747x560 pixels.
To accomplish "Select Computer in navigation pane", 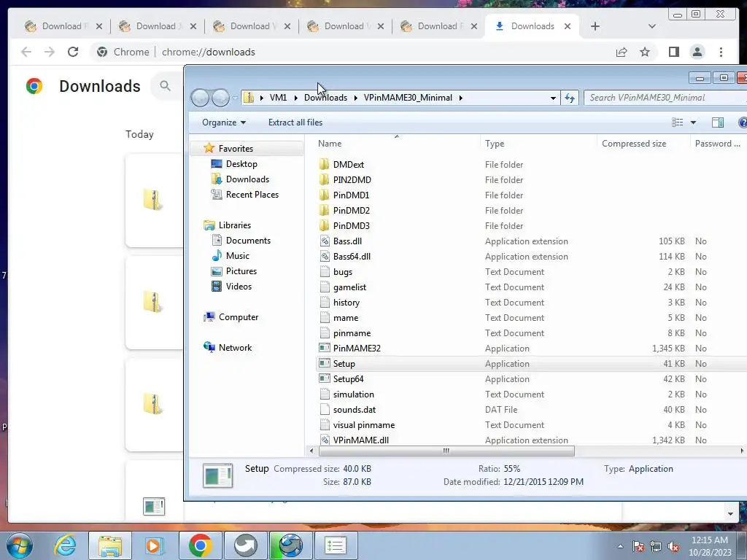I will pos(239,317).
